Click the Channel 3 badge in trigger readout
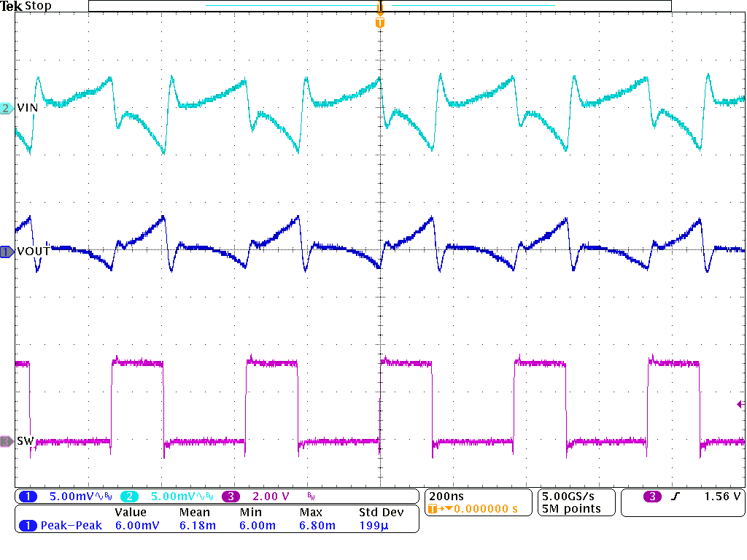Image resolution: width=747 pixels, height=560 pixels. tap(652, 494)
